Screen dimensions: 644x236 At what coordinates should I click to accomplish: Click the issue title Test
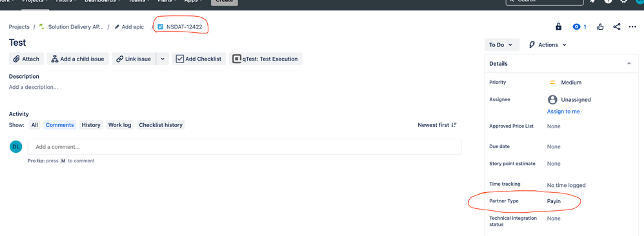17,43
